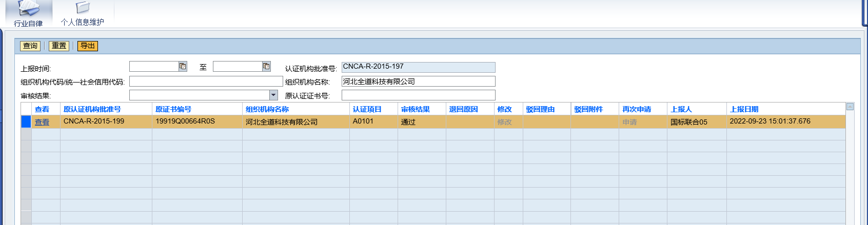Click the 认证机构批准号 field CNCA-R-2015-197
This screenshot has width=868, height=225.
tap(419, 67)
